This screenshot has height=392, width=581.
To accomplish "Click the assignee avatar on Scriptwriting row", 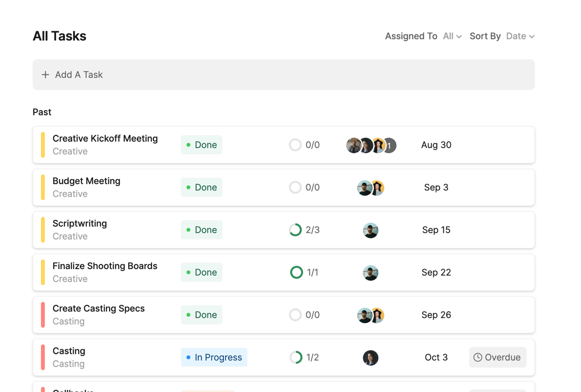I will (x=370, y=230).
